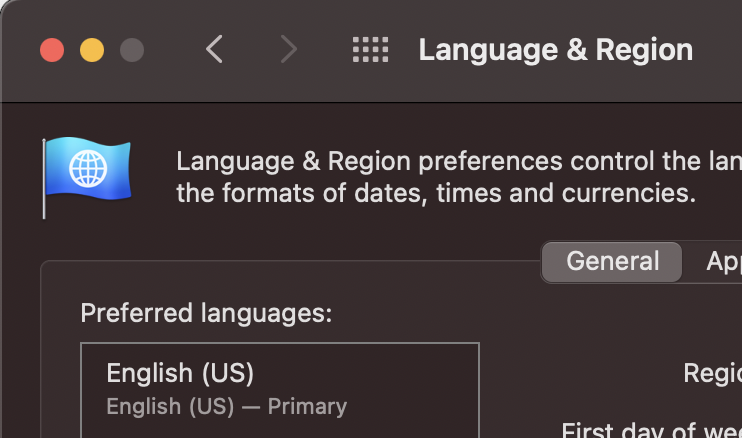Screen dimensions: 742x438
Task: Click the "Preferred languages:" label
Action: pyautogui.click(x=206, y=313)
